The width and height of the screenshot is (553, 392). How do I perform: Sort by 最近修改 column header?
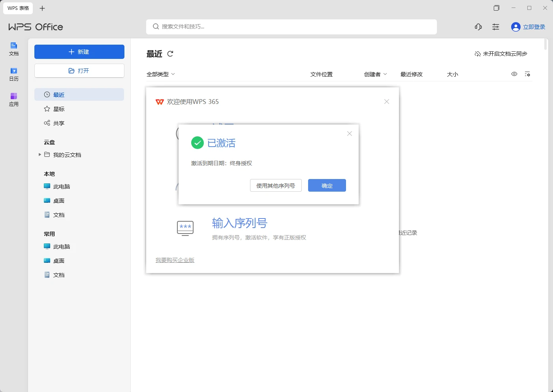coord(412,74)
